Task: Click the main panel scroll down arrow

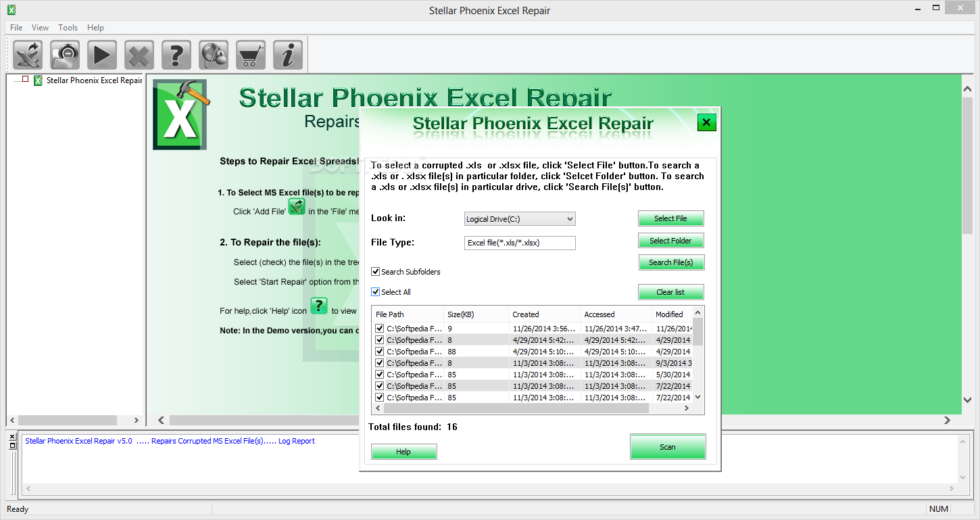Action: pos(967,400)
